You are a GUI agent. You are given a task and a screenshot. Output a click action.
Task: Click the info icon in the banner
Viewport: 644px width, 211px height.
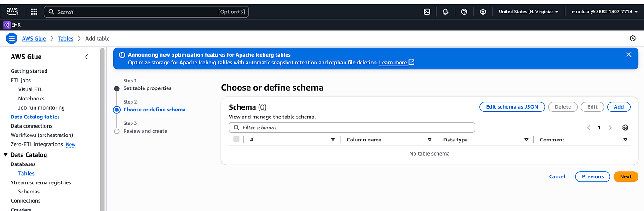coord(122,55)
